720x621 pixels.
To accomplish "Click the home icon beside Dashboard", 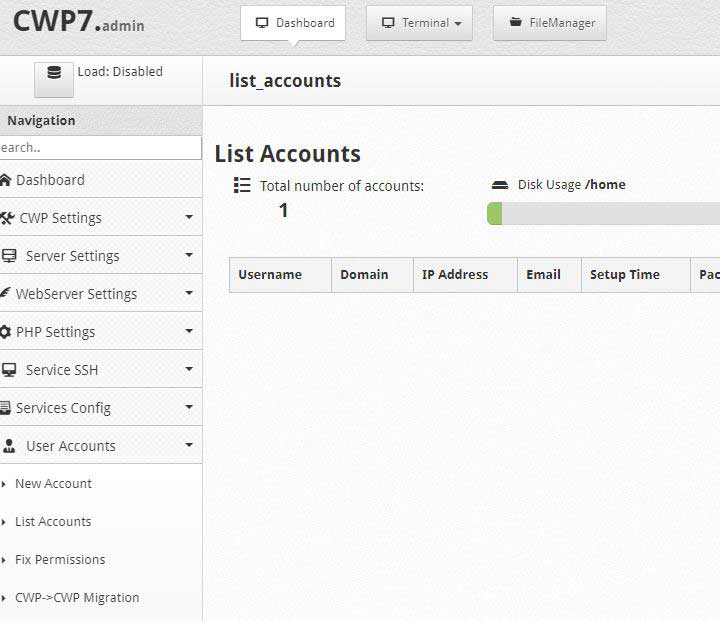I will [x=5, y=180].
